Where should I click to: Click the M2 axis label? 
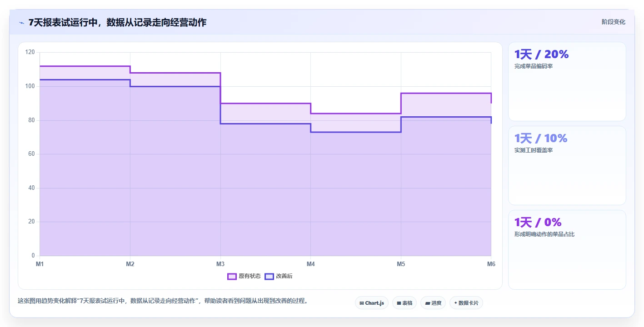point(130,264)
